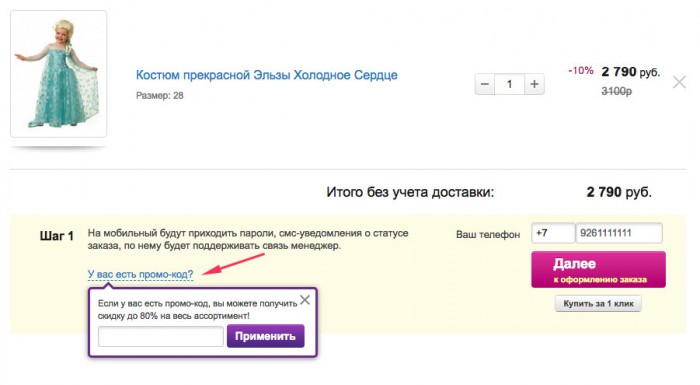Click the crossed-out price 3100р
The height and width of the screenshot is (385, 700).
[617, 91]
